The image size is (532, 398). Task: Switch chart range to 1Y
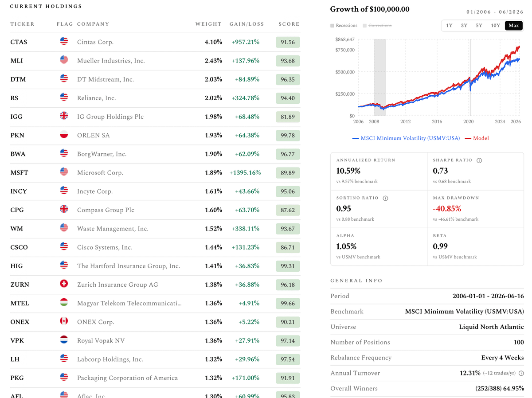click(x=449, y=26)
